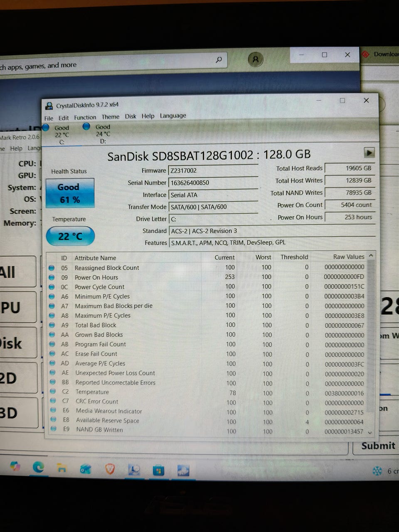Click the status icon for Power Cycle Count
Image resolution: width=399 pixels, height=532 pixels.
pos(52,287)
